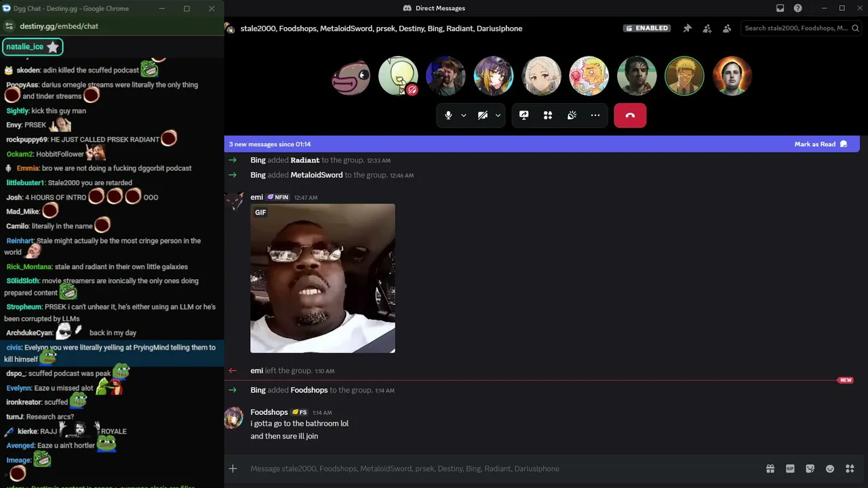868x488 pixels.
Task: Click username Rick_Montana in Dgg chat
Action: (x=29, y=267)
